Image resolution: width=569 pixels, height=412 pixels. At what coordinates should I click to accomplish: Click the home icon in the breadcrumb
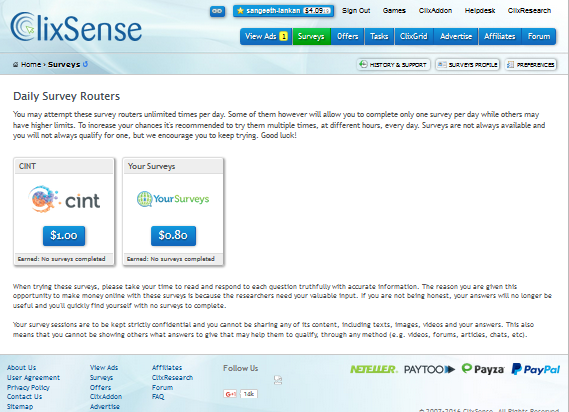[x=16, y=65]
